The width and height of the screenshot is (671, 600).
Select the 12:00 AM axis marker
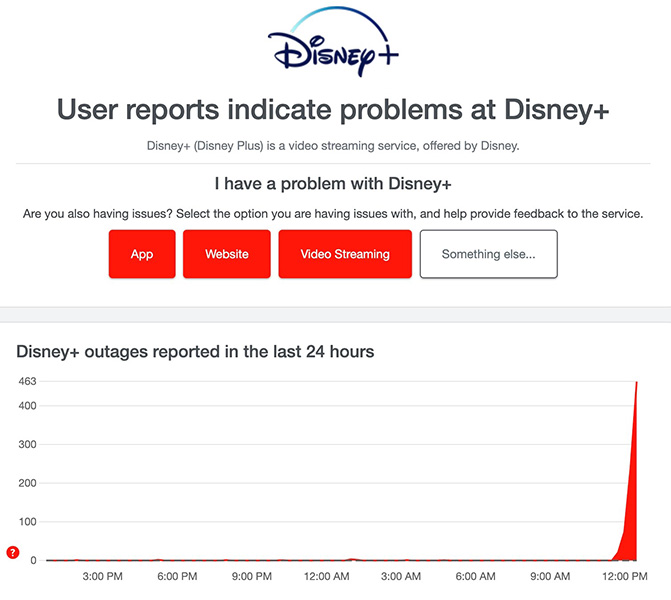coord(326,577)
